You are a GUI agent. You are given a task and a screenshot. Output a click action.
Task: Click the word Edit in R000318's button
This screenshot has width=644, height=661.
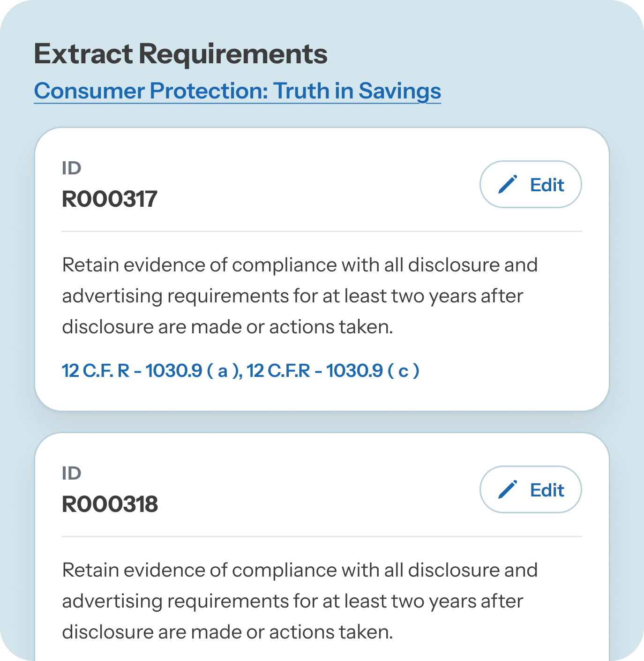coord(547,490)
